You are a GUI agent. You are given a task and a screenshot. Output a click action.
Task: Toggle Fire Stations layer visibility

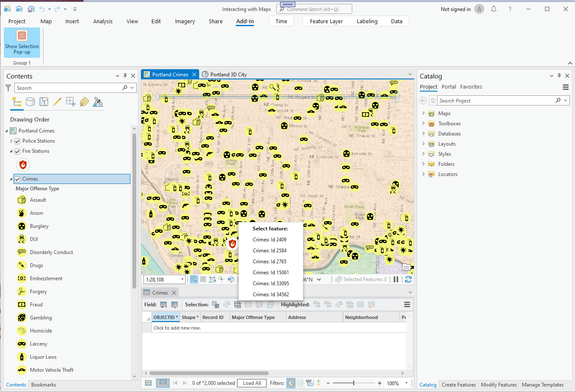pyautogui.click(x=17, y=151)
